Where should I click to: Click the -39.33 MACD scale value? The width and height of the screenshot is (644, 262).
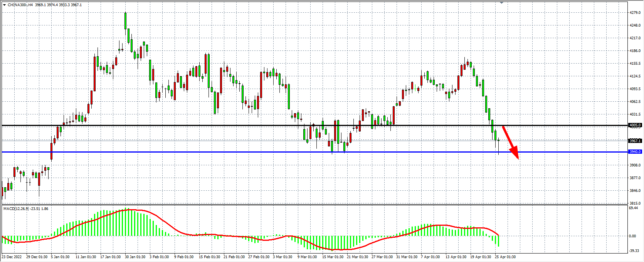pos(634,251)
